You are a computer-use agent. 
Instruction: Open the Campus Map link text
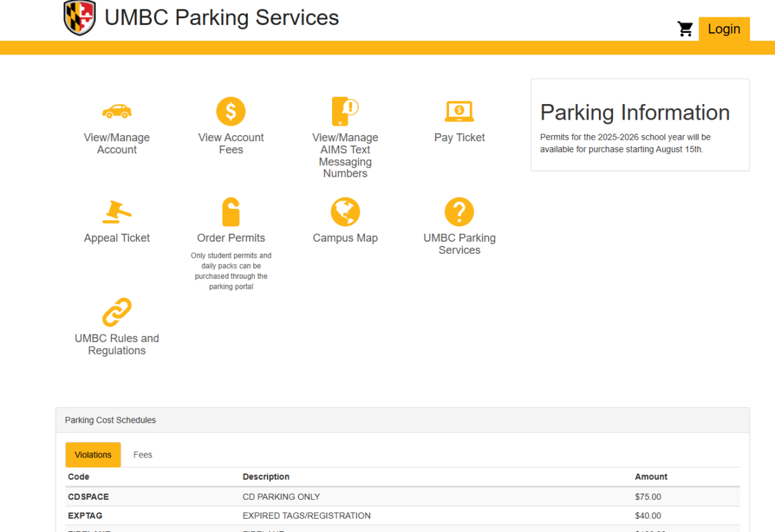point(345,238)
